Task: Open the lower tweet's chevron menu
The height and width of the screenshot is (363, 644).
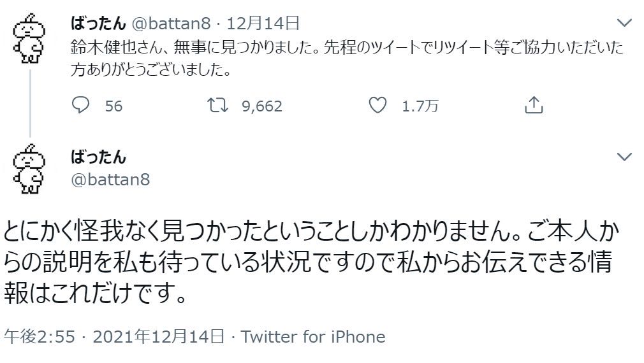Action: tap(626, 157)
